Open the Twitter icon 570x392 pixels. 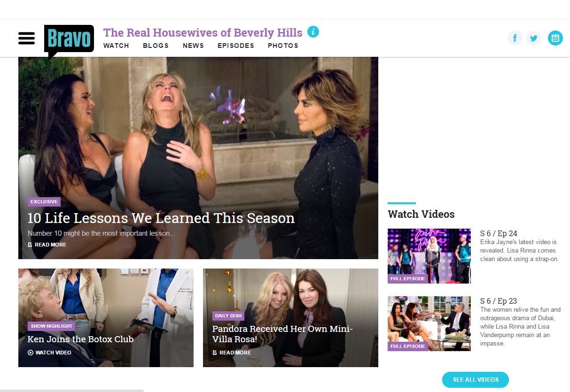(533, 38)
